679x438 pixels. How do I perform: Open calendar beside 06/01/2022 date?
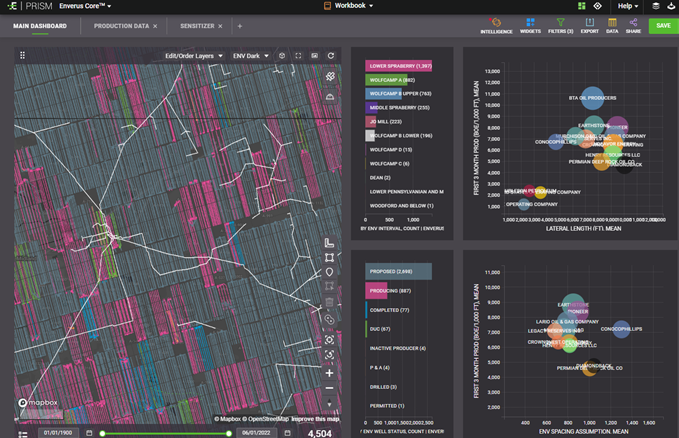click(x=287, y=433)
